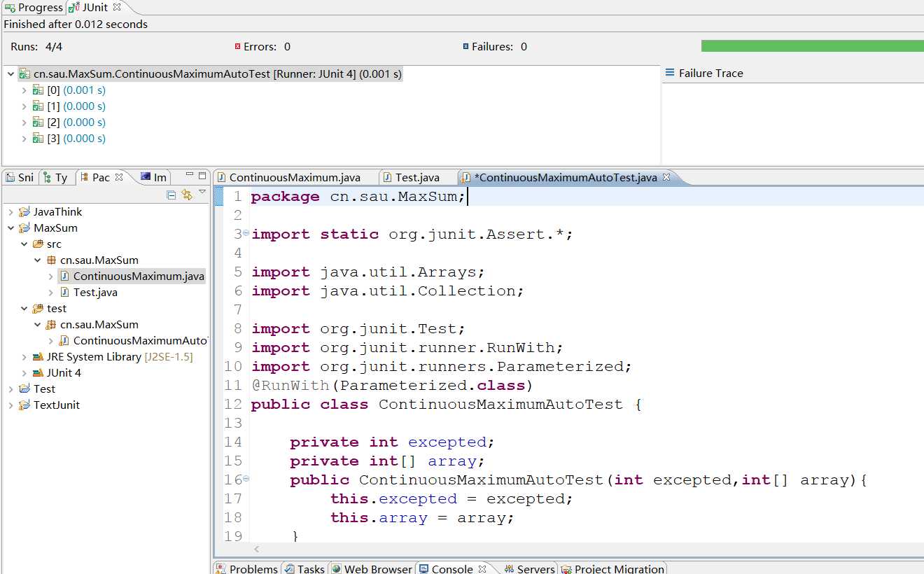The height and width of the screenshot is (574, 924).
Task: Click the line 12 class declaration text
Action: click(x=447, y=404)
